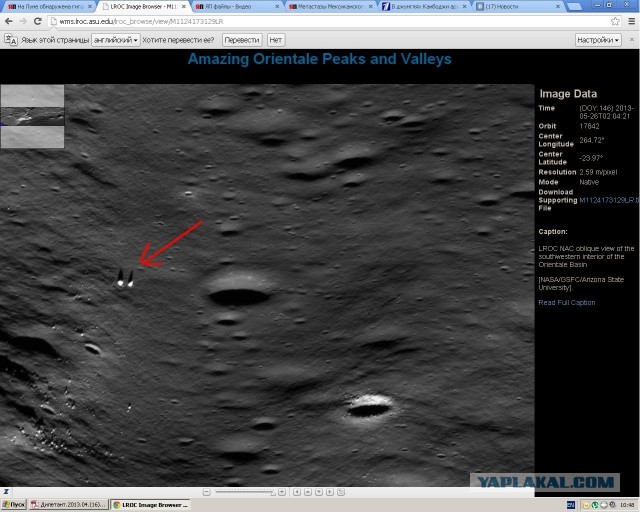Close the LROC Image Browser tab
The image size is (640, 512).
[x=184, y=7]
